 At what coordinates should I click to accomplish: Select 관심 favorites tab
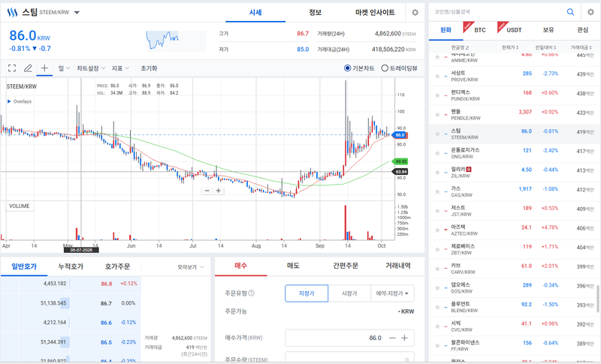[583, 30]
